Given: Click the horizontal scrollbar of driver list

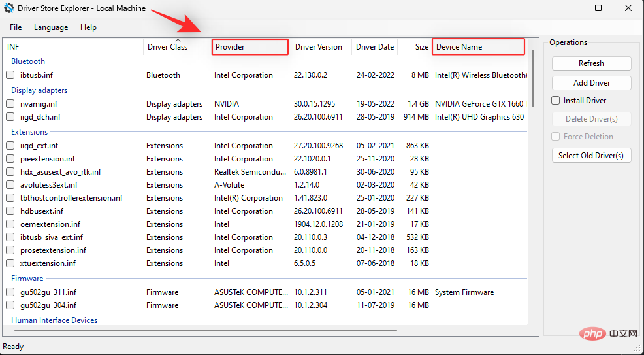Looking at the screenshot, I should [x=205, y=330].
